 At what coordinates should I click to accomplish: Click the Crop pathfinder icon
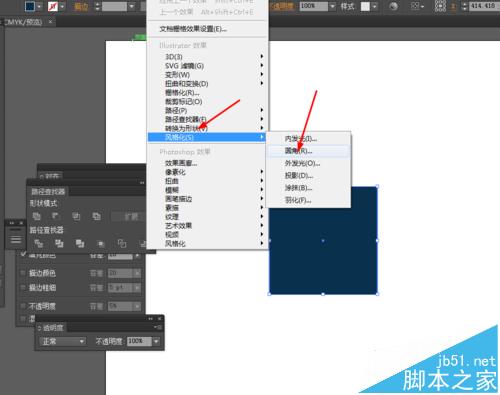coord(101,244)
